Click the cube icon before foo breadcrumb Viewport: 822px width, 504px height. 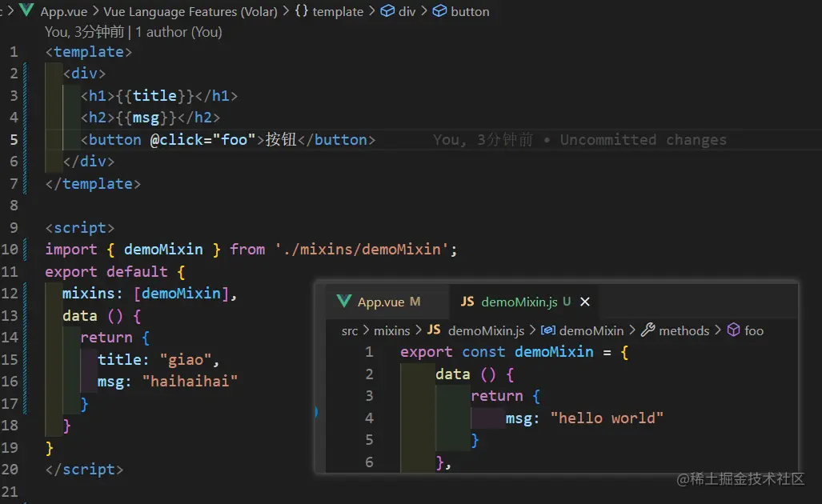point(733,330)
